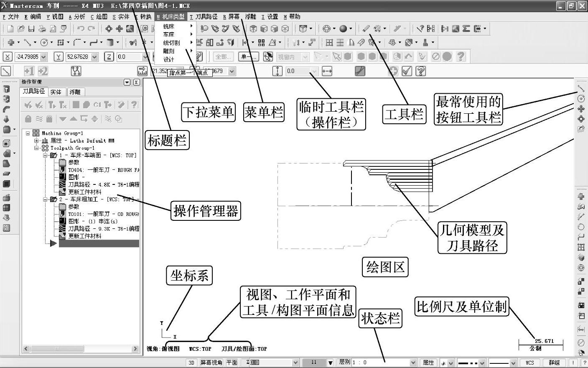Click the Operations Manager horizontal scrollbar

pyautogui.click(x=81, y=349)
